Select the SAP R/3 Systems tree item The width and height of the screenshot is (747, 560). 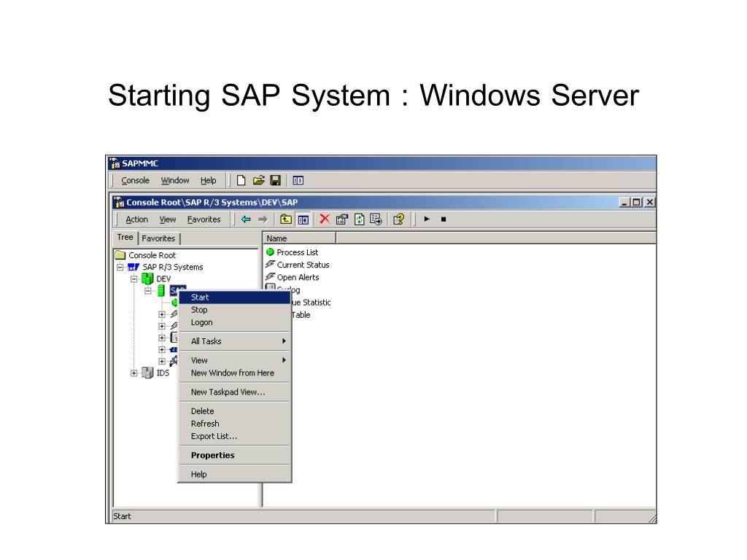[172, 267]
